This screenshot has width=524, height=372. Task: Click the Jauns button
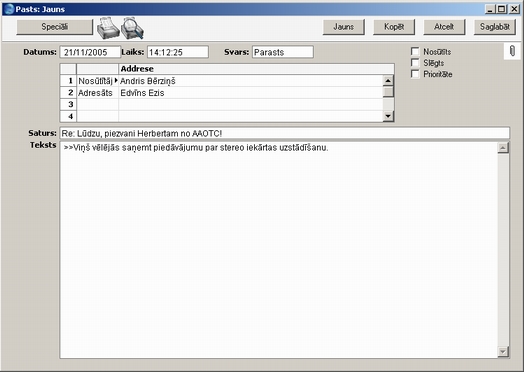tap(344, 27)
